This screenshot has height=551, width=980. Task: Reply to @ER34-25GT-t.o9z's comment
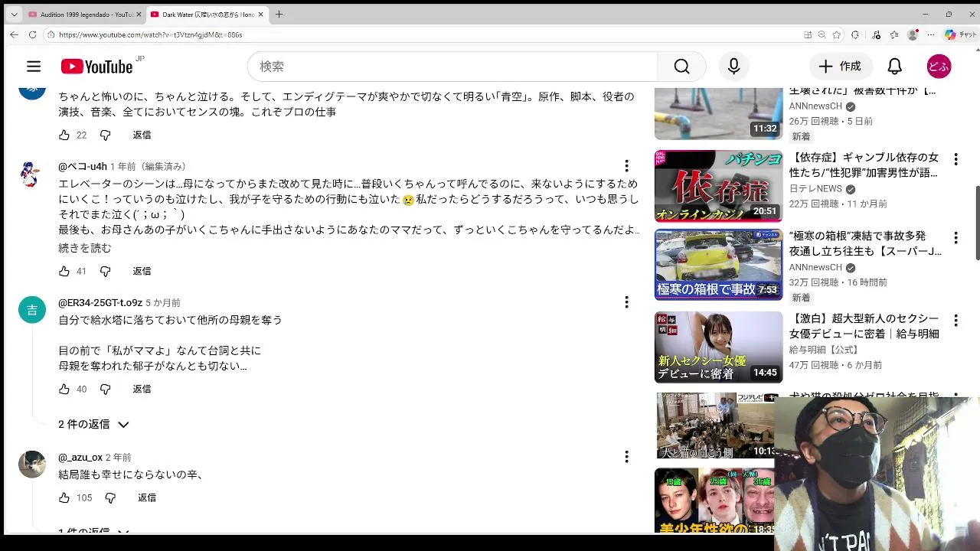coord(142,389)
